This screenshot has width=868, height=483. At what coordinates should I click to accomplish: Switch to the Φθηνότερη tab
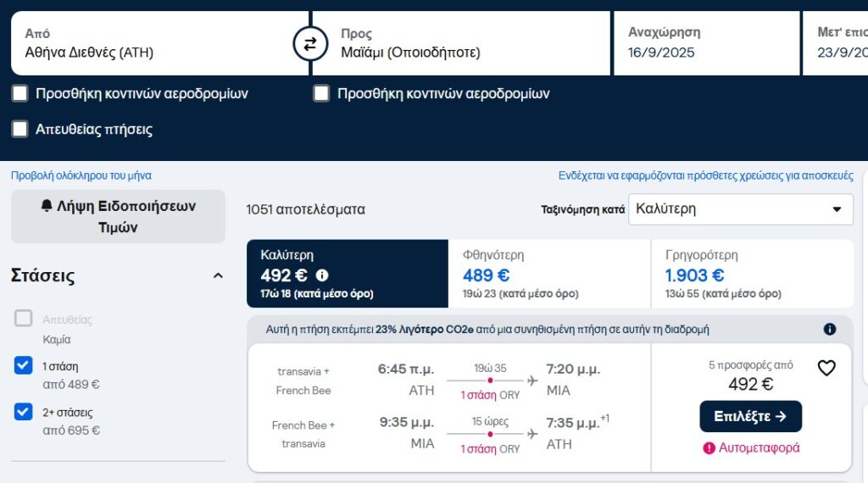click(x=549, y=274)
